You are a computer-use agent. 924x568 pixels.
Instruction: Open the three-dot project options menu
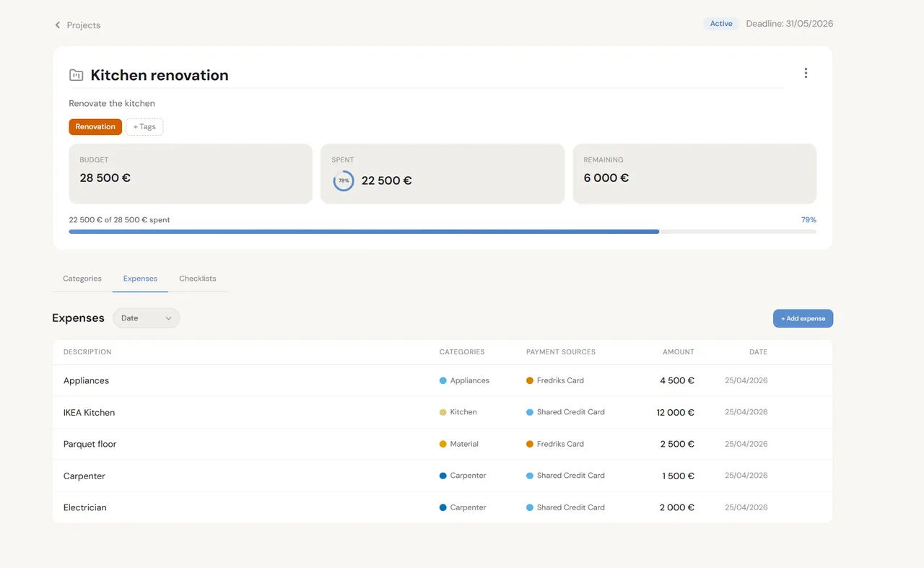point(806,73)
